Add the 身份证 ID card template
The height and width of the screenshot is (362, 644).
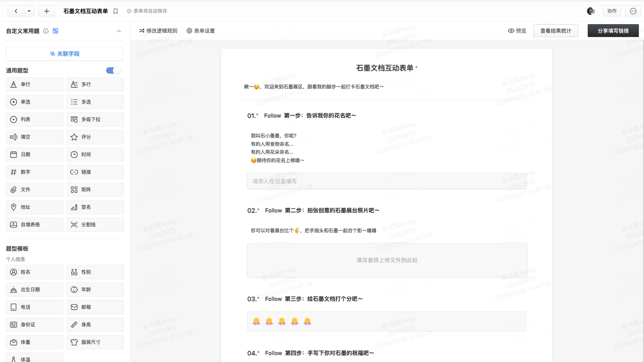[34, 324]
